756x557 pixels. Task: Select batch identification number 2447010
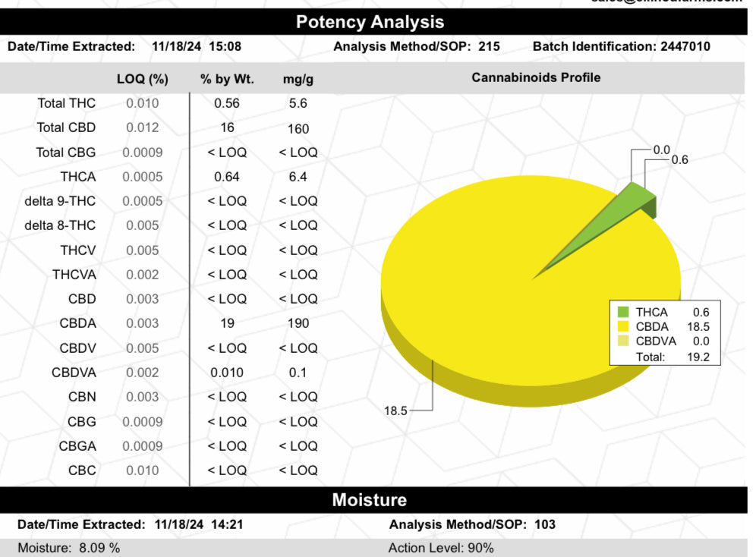[685, 47]
